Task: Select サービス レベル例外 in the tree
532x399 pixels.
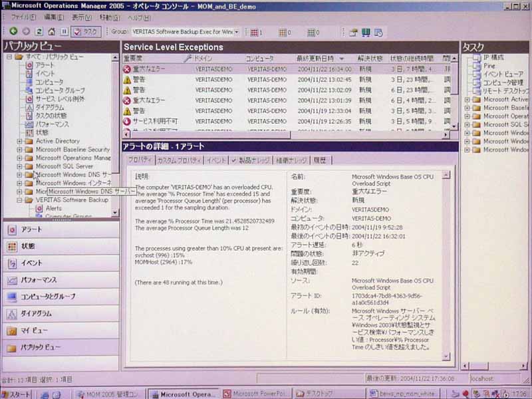Action: tap(60, 98)
